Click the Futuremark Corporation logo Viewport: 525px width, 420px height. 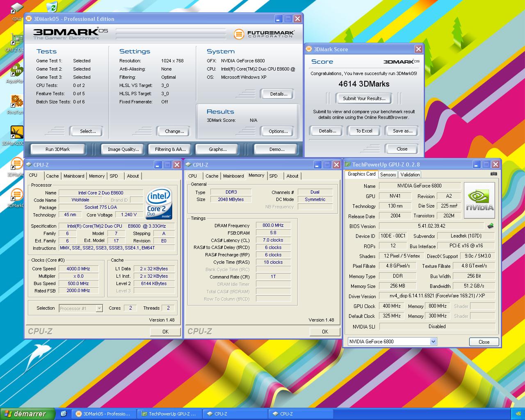(264, 34)
